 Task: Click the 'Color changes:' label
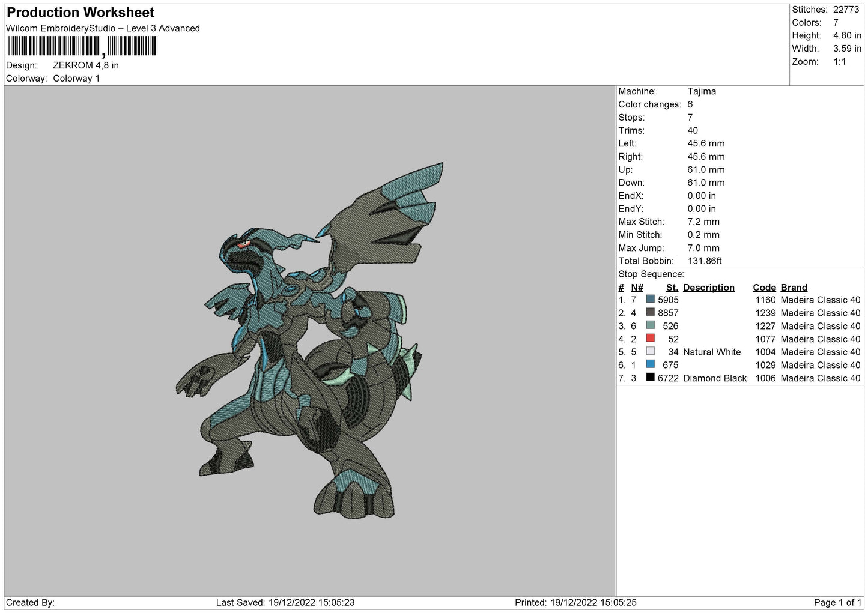click(649, 104)
